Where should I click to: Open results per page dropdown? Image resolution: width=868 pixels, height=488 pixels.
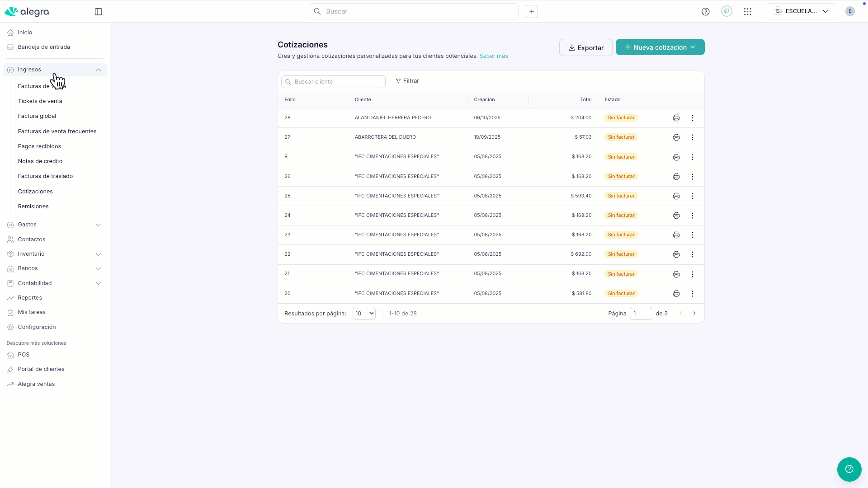364,314
